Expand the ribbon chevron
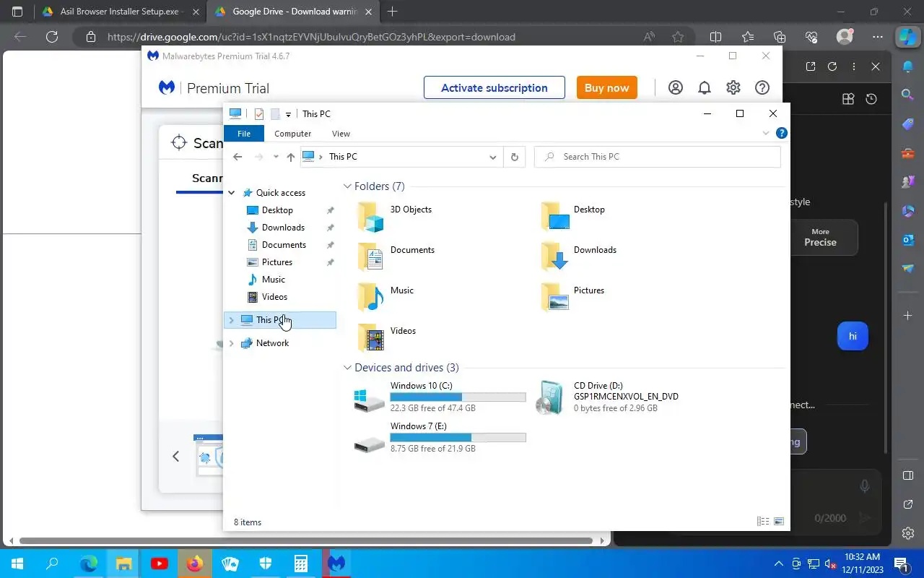Screen dimensions: 924x578 766,133
